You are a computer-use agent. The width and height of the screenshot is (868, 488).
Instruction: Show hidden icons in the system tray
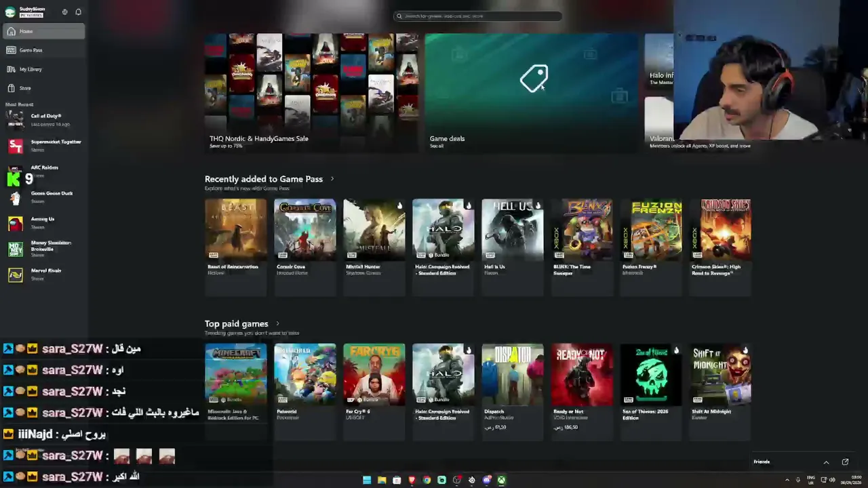(x=787, y=481)
